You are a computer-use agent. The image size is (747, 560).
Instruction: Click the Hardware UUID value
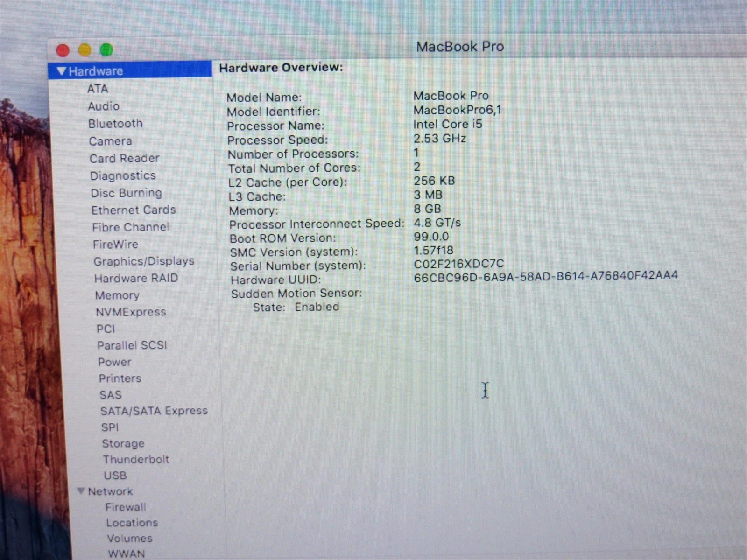tap(545, 276)
